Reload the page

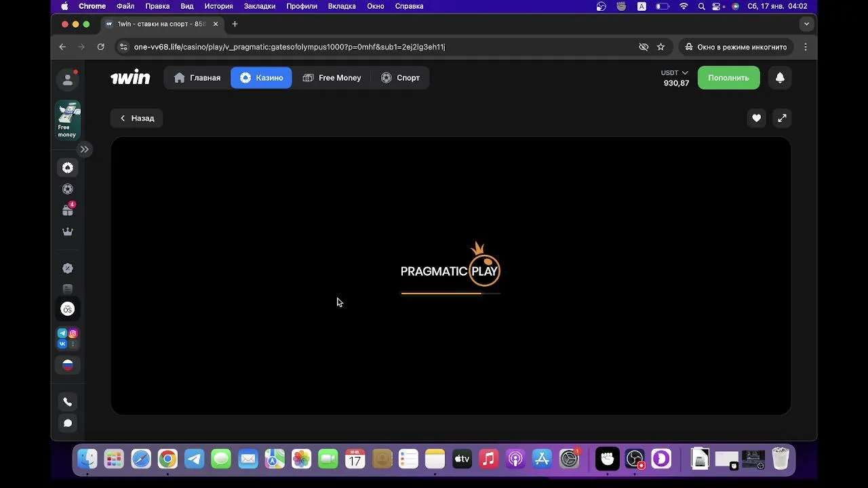[x=100, y=47]
